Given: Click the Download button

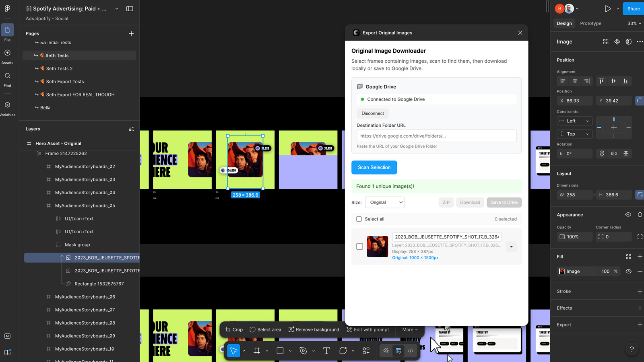Looking at the screenshot, I should (x=470, y=202).
